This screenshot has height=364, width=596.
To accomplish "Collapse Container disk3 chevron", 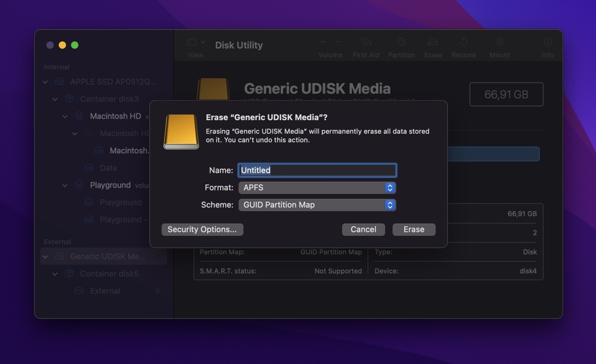I will click(x=55, y=99).
